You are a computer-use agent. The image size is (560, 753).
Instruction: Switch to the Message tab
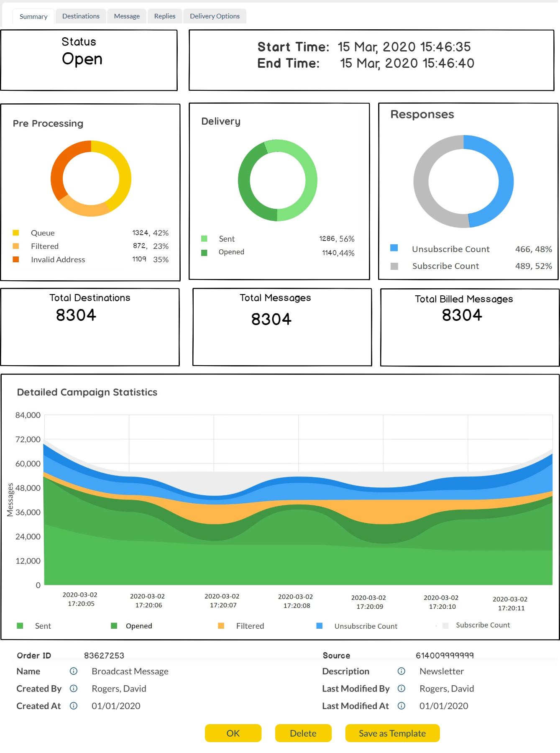[127, 16]
